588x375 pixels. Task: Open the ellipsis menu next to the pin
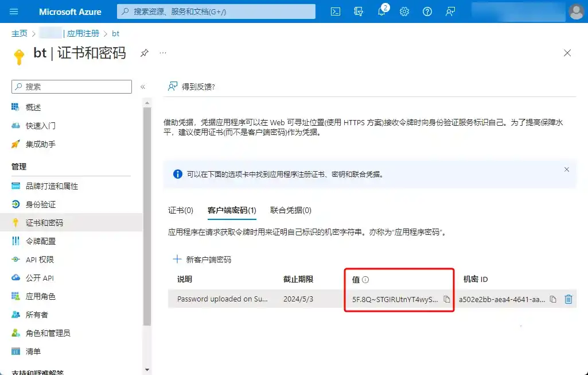click(x=162, y=52)
